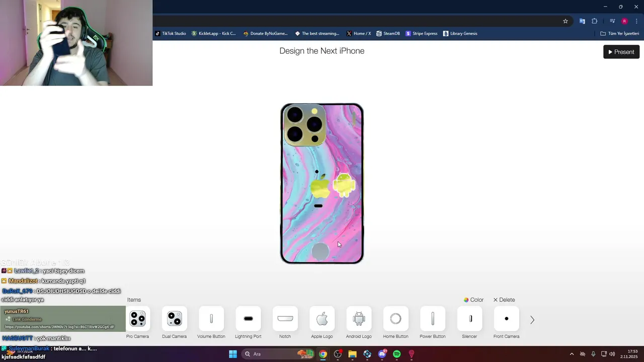The height and width of the screenshot is (362, 644).
Task: Open Google Translate icon in address bar
Action: pos(582,21)
